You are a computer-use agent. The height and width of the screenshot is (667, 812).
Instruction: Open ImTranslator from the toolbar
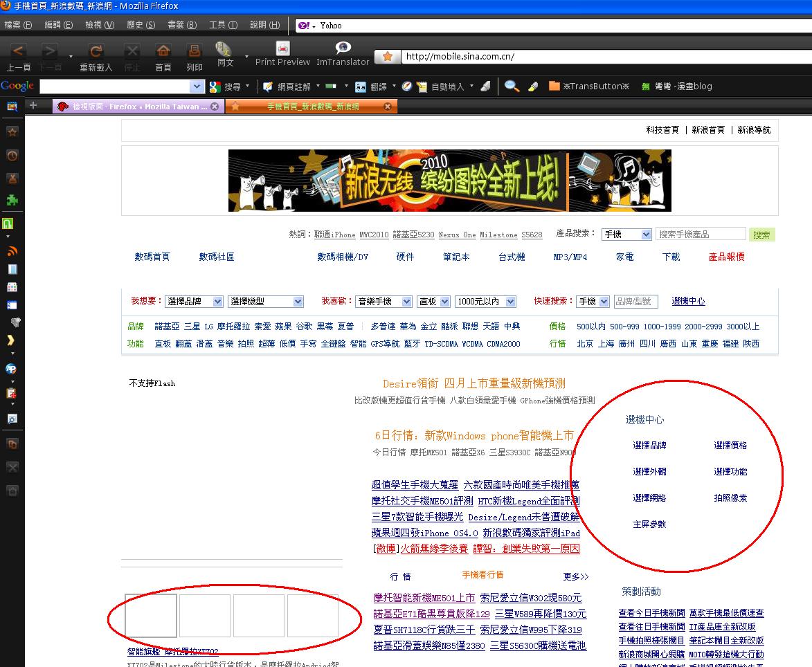[343, 48]
